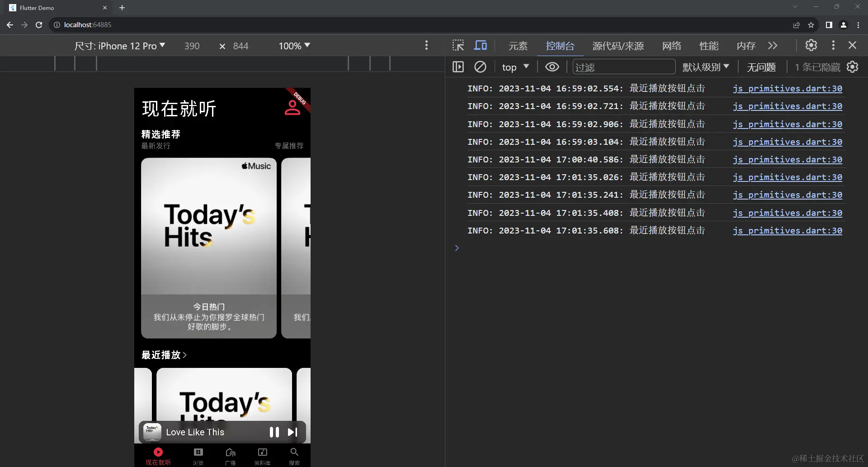Image resolution: width=868 pixels, height=467 pixels.
Task: Clear the console
Action: pos(480,67)
